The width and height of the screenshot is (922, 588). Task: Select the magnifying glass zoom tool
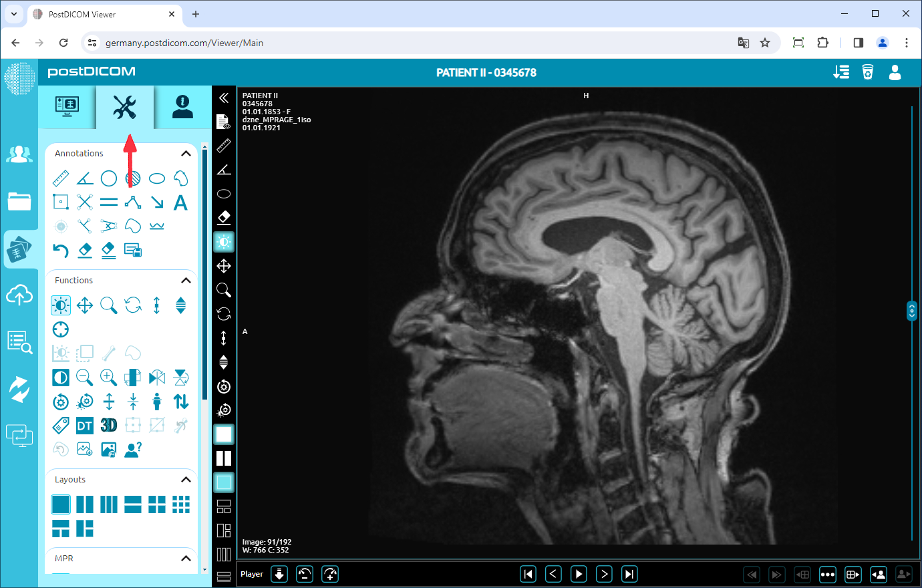(108, 305)
